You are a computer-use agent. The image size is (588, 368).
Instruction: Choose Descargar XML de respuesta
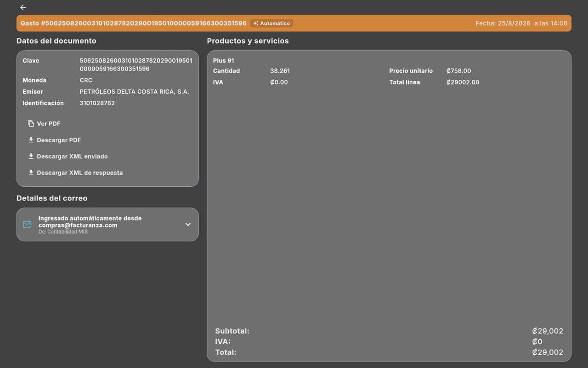(75, 172)
